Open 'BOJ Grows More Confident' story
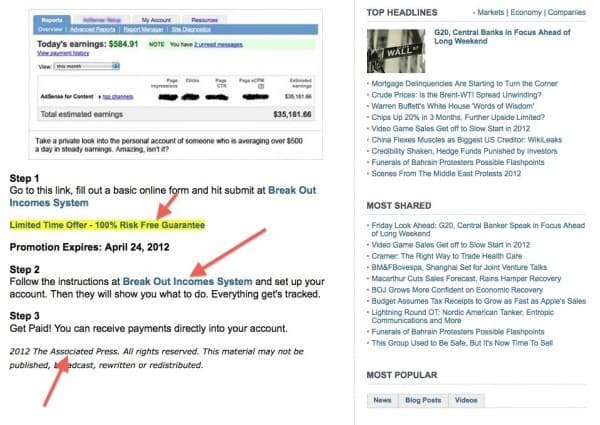The width and height of the screenshot is (600, 425). tap(457, 290)
